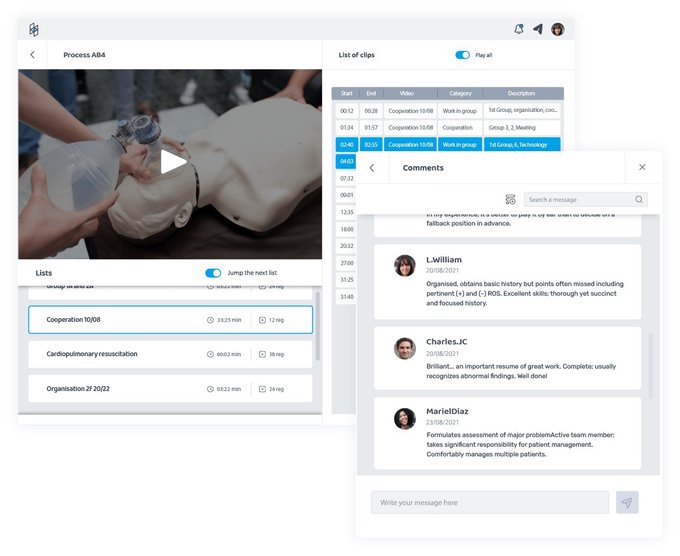Click clip count icon on Cardiopulmonary resuscitation row

pos(262,354)
